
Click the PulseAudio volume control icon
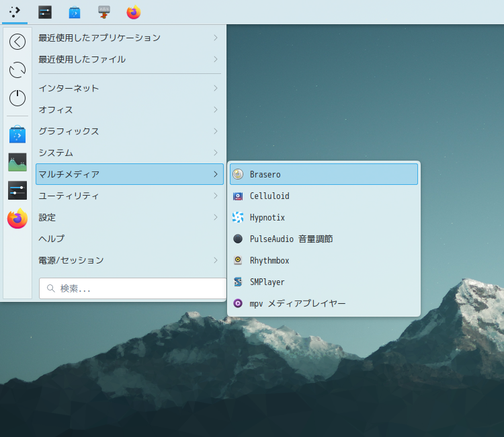pos(238,239)
